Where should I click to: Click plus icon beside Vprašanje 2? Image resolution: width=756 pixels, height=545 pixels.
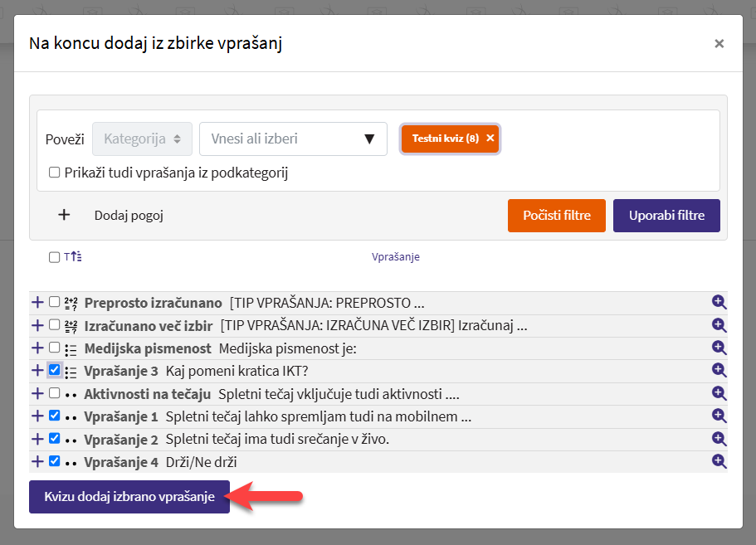[x=37, y=439]
